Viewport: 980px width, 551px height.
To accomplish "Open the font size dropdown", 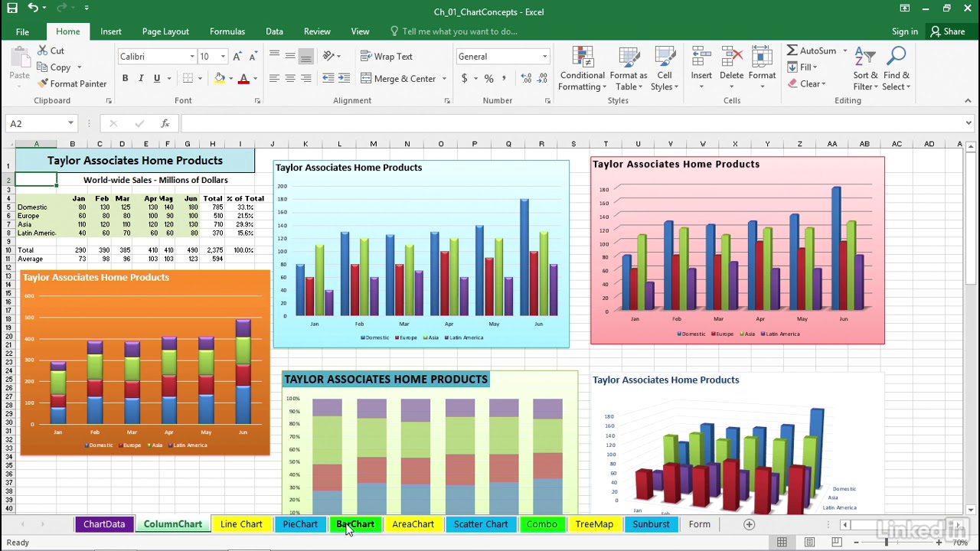I will click(223, 57).
